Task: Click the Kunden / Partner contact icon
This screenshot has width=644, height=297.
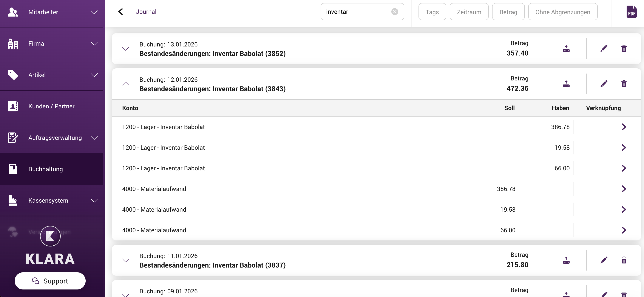Action: (x=13, y=106)
